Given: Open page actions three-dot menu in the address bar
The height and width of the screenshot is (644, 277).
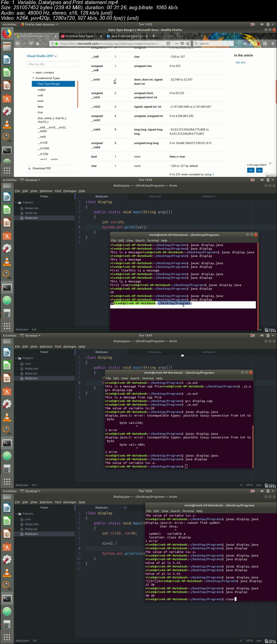Looking at the screenshot, I should click(x=176, y=43).
